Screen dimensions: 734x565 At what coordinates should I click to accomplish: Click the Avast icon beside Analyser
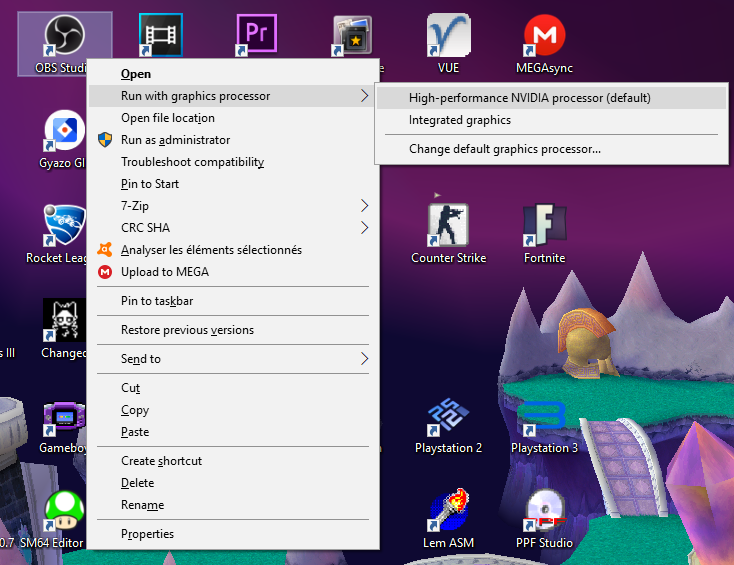[105, 249]
